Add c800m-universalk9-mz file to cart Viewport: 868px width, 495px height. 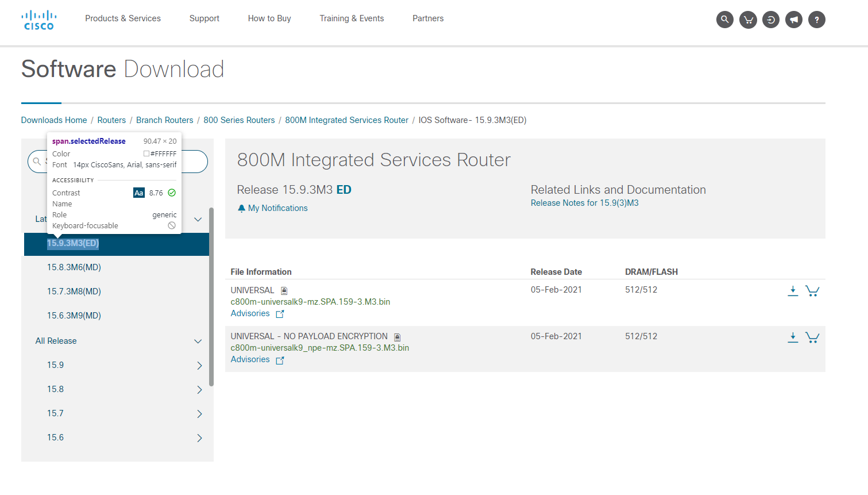pyautogui.click(x=812, y=291)
